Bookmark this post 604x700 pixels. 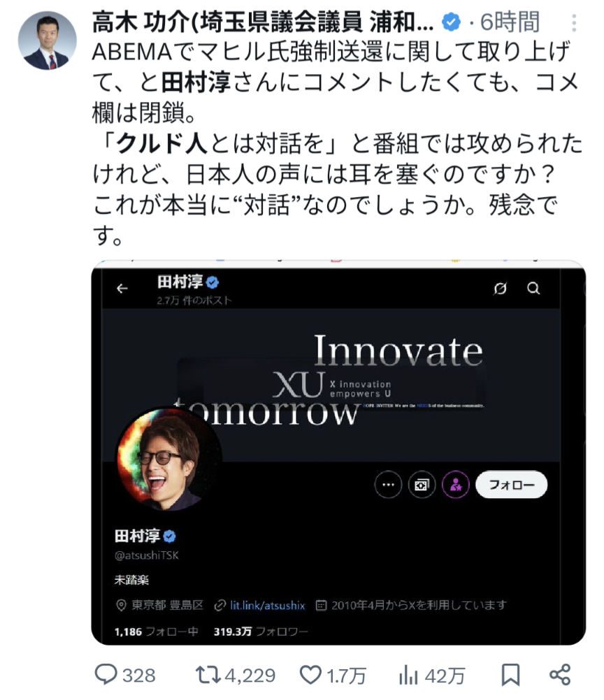point(510,675)
